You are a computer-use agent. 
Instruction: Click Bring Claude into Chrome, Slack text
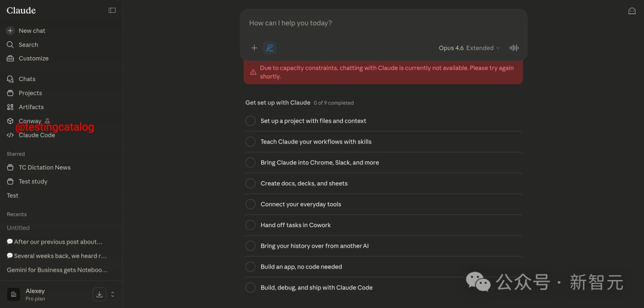click(320, 163)
